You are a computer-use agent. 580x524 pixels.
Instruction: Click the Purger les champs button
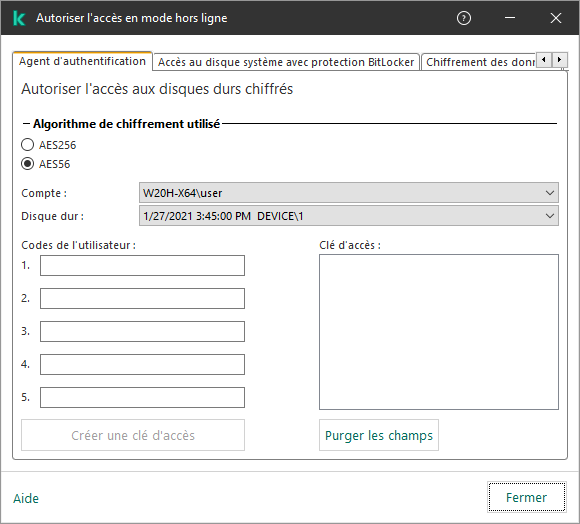[379, 435]
